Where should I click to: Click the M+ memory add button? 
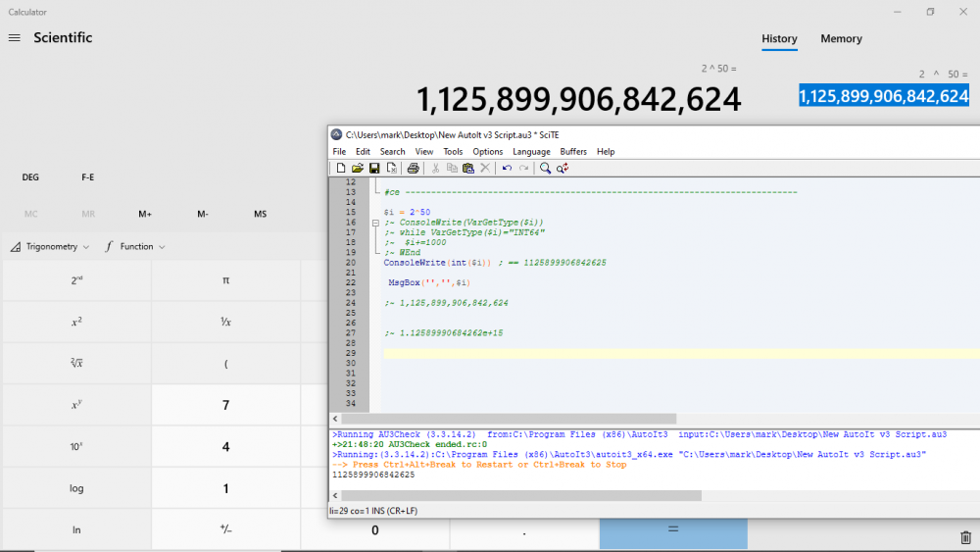coord(145,214)
